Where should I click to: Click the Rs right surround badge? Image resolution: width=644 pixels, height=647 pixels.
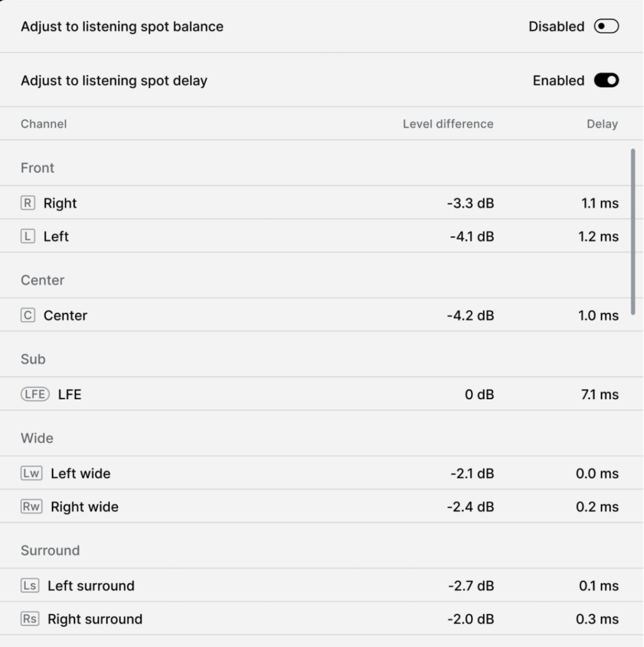30,619
